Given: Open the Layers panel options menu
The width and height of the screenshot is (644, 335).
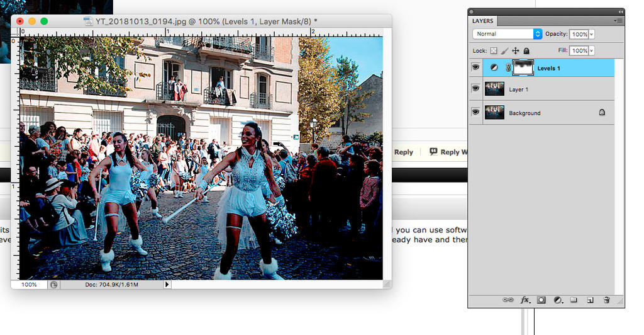Looking at the screenshot, I should 619,21.
